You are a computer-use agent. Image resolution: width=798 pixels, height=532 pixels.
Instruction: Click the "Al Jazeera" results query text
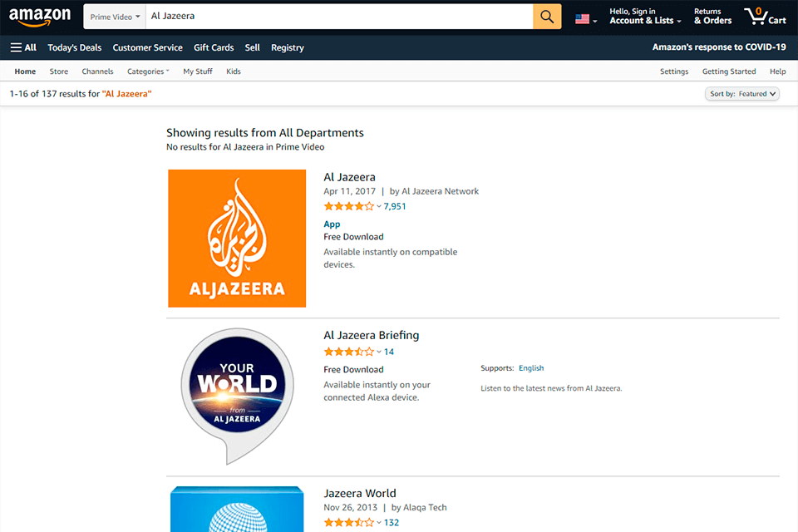[x=126, y=94]
